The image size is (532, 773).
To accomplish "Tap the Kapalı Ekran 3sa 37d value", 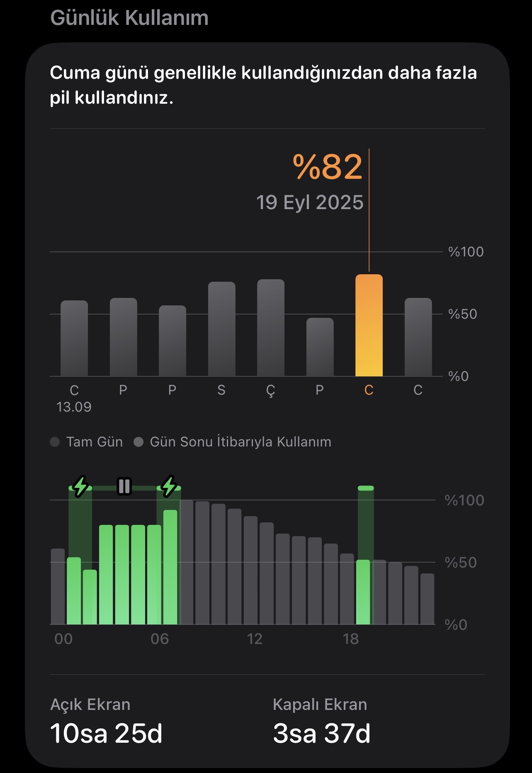I will pyautogui.click(x=321, y=733).
